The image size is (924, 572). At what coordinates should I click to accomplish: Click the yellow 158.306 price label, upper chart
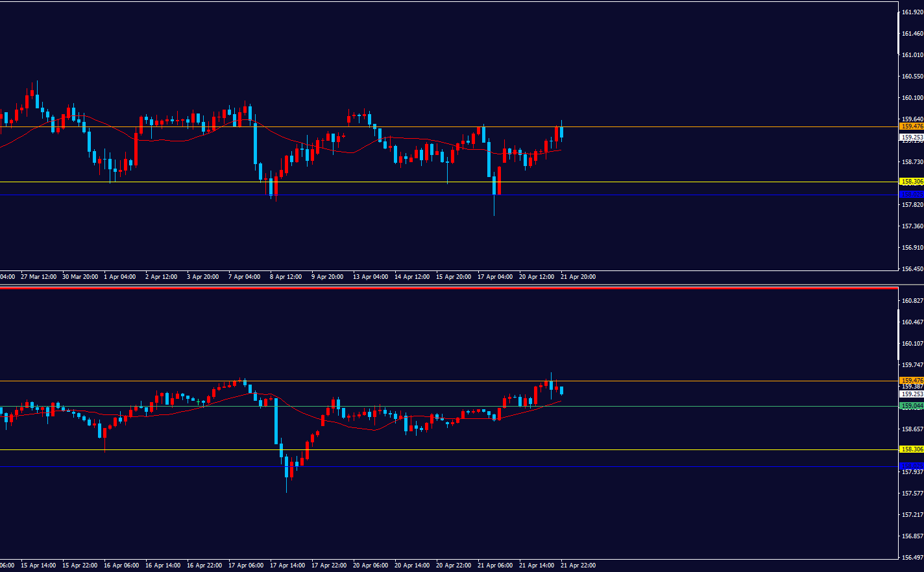click(x=912, y=182)
